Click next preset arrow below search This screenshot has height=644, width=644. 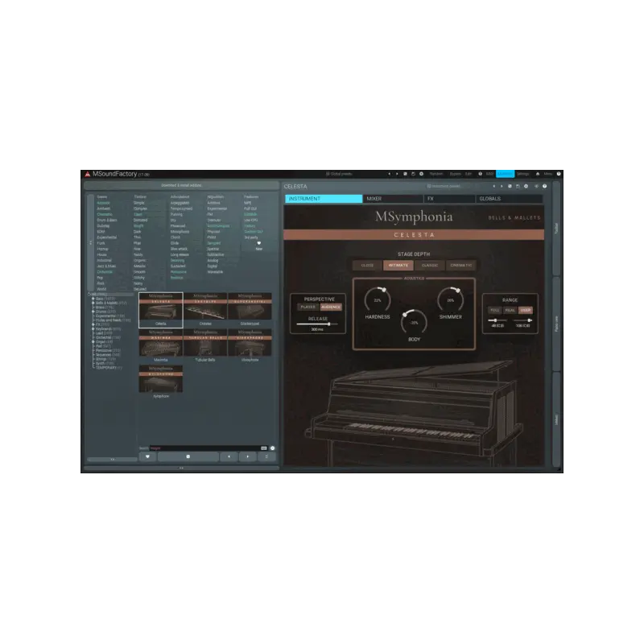pos(248,456)
